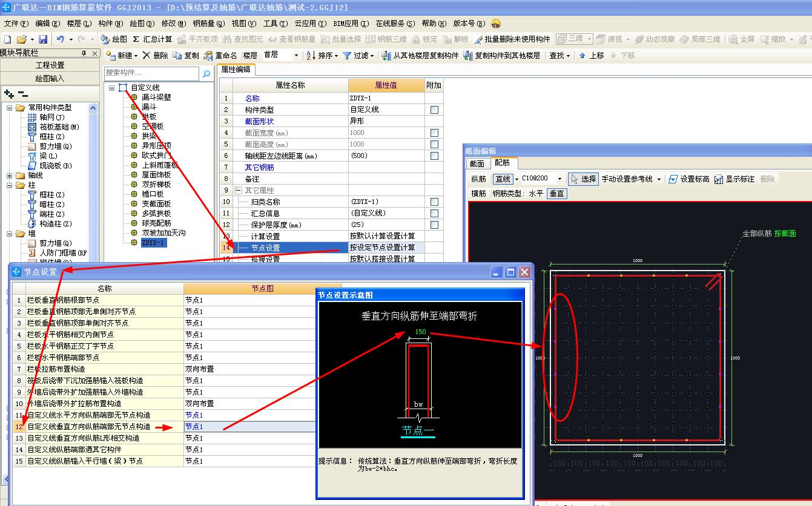
Task: Click the 上移 move up button
Action: click(592, 56)
